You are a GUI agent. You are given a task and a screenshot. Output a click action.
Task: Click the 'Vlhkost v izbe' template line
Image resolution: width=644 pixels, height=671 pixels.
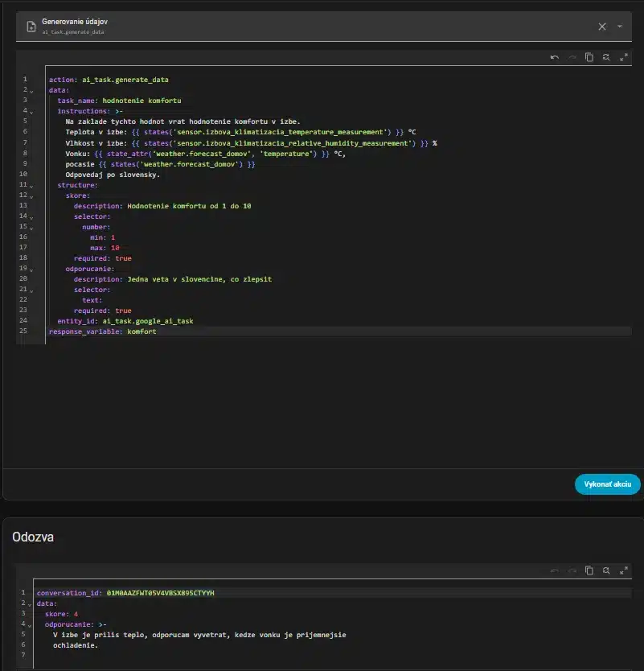[251, 143]
